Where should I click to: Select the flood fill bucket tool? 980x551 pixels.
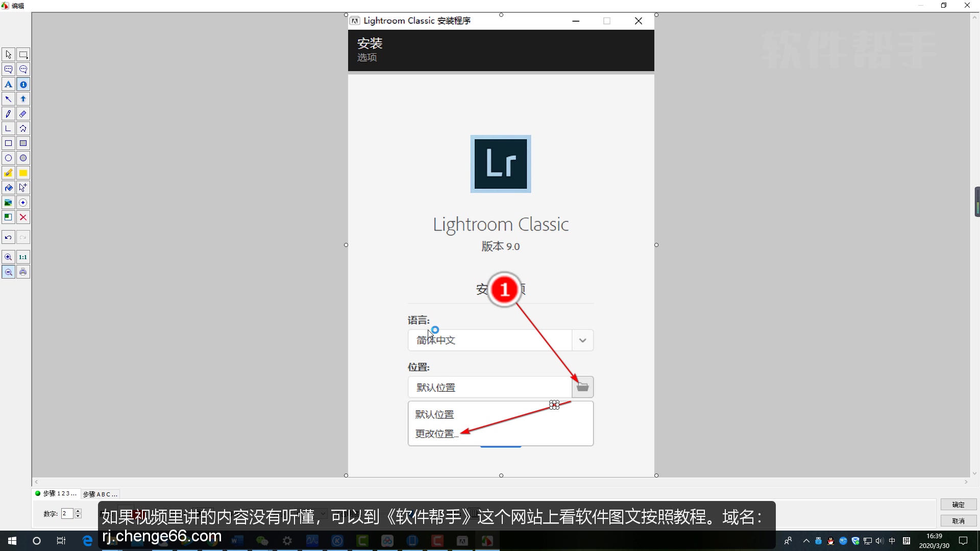(8, 188)
